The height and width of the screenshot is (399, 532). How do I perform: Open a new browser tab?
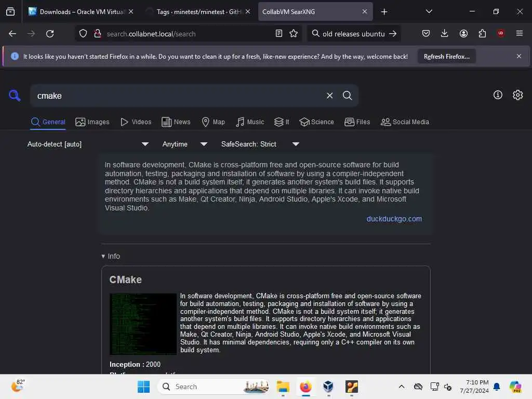[x=384, y=12]
